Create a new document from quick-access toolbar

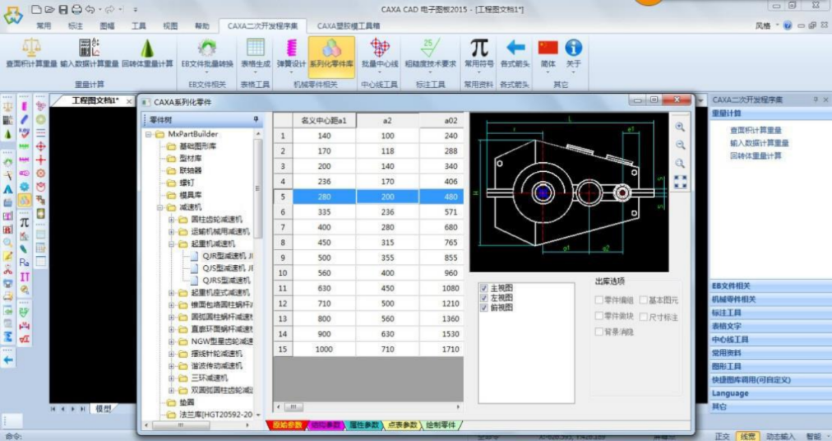click(x=36, y=9)
